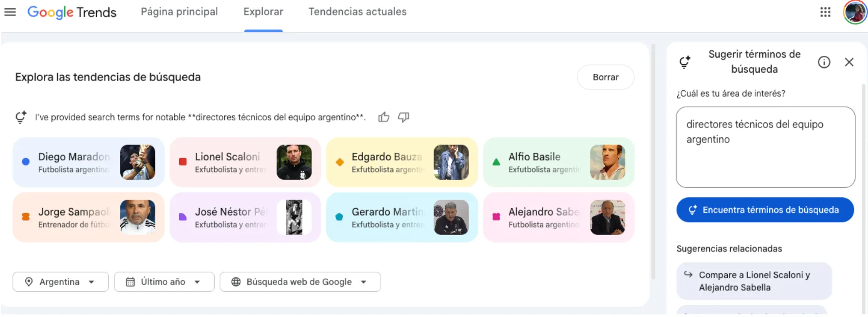868x317 pixels.
Task: Click blue circle marker on Diego Maradona card
Action: pyautogui.click(x=26, y=162)
